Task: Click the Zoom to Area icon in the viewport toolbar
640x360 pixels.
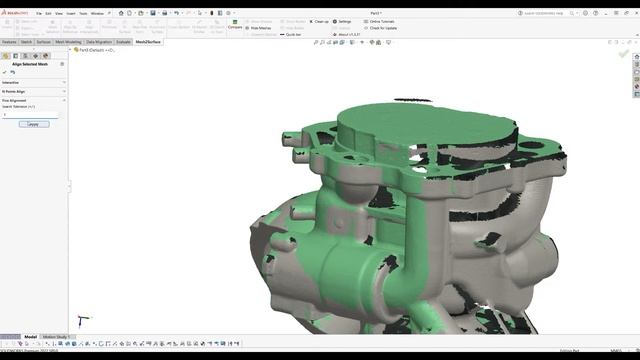Action: pyautogui.click(x=322, y=42)
